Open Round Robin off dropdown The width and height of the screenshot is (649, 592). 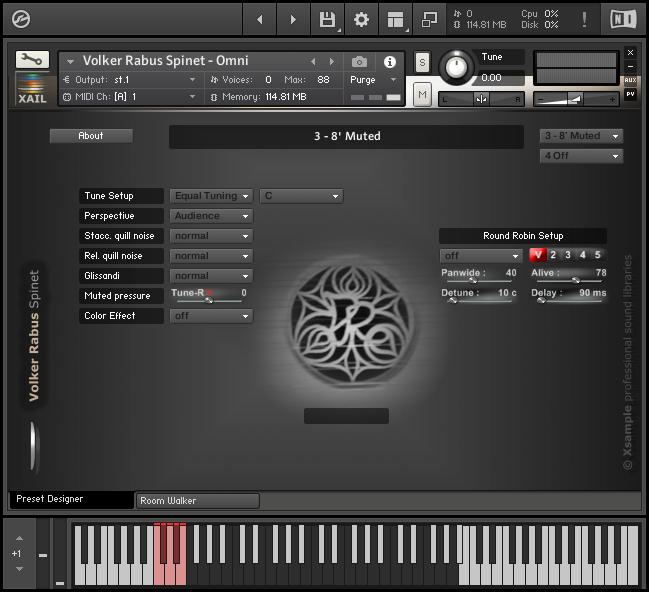pos(481,256)
